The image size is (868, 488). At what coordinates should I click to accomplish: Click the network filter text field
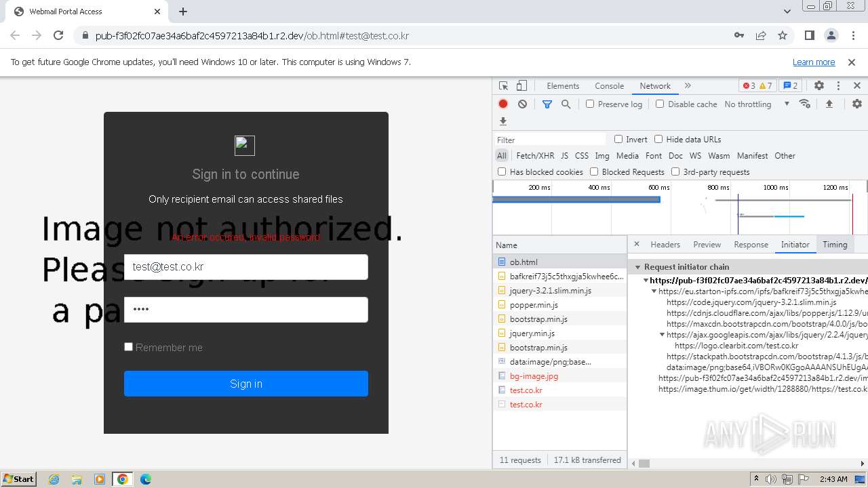(550, 140)
